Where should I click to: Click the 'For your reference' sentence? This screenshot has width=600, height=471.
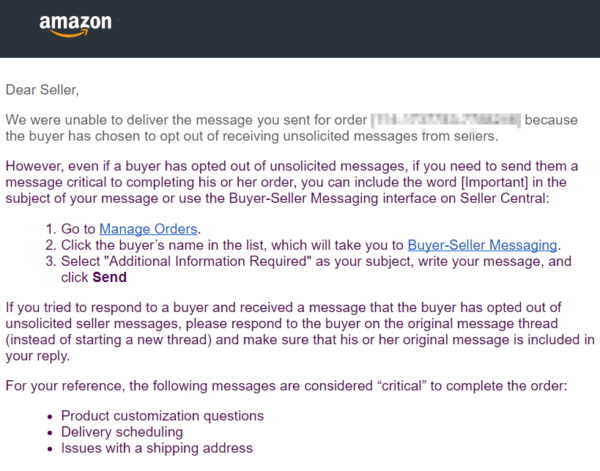(x=286, y=386)
